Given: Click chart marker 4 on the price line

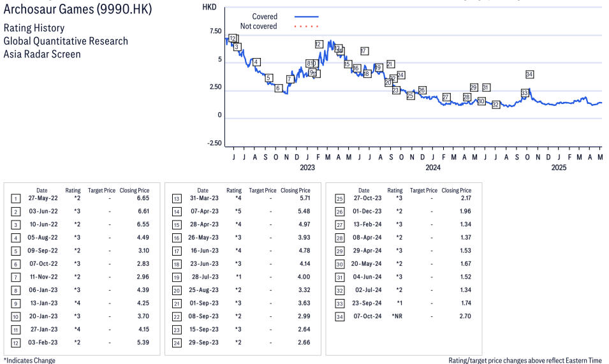Looking at the screenshot, I should tap(256, 62).
